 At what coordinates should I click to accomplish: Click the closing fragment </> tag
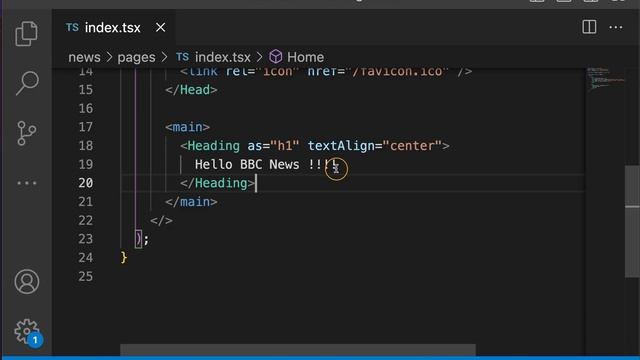pyautogui.click(x=161, y=220)
